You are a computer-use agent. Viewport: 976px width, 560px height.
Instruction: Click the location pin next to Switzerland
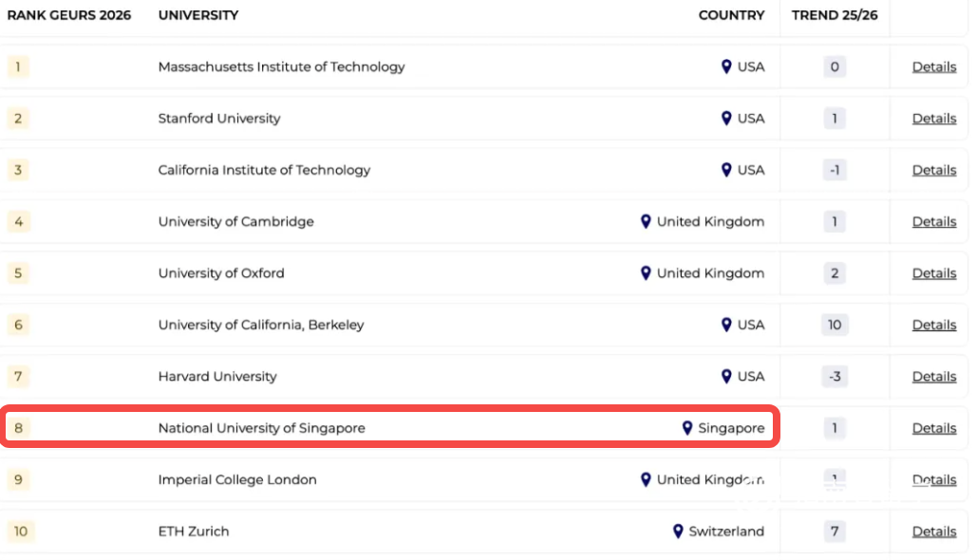coord(678,532)
